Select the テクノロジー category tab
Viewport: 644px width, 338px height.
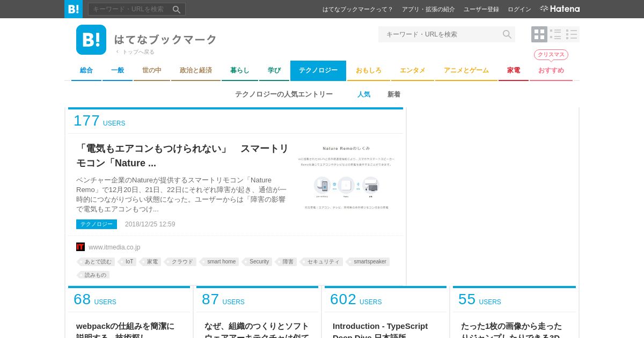(x=318, y=70)
